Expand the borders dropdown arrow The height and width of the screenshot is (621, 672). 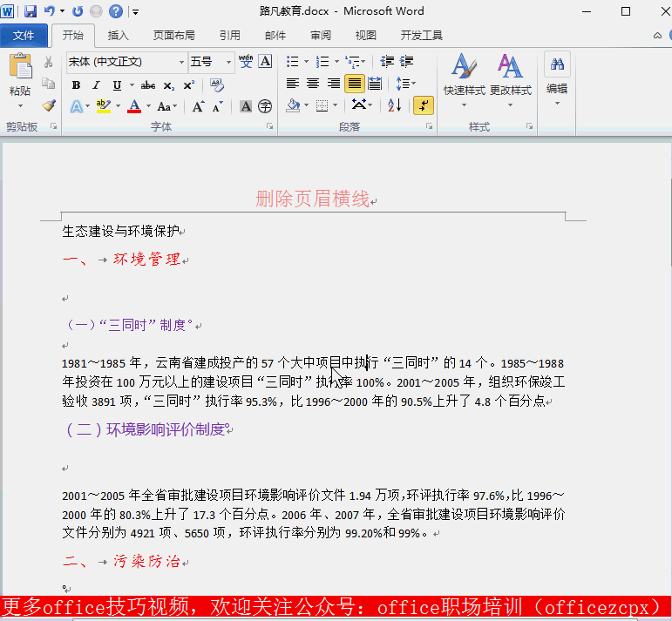336,105
